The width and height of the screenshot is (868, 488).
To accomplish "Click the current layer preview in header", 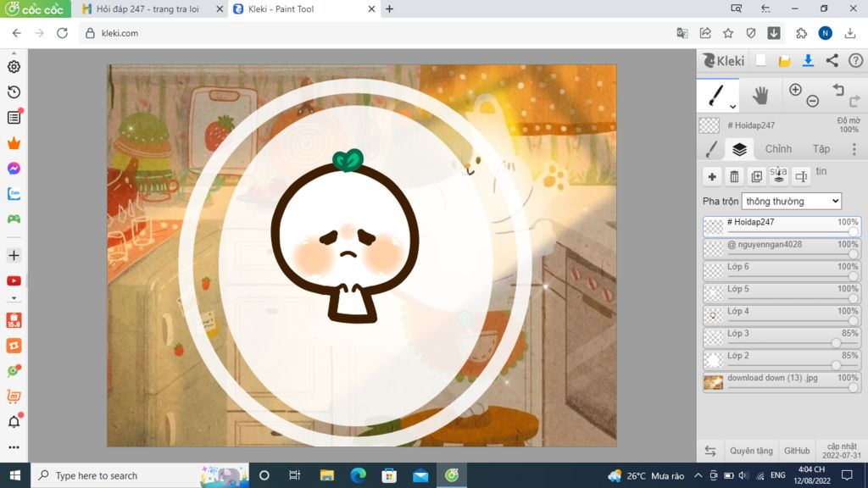I will tap(709, 125).
